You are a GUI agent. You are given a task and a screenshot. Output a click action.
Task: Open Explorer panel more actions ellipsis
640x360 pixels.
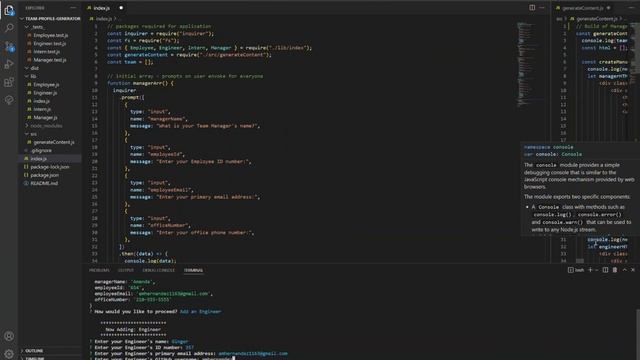click(73, 8)
